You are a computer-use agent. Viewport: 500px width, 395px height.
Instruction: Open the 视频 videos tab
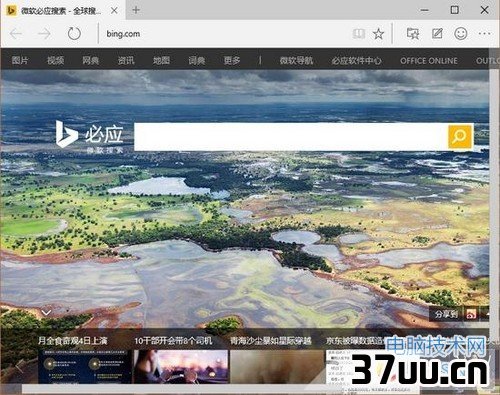(55, 60)
